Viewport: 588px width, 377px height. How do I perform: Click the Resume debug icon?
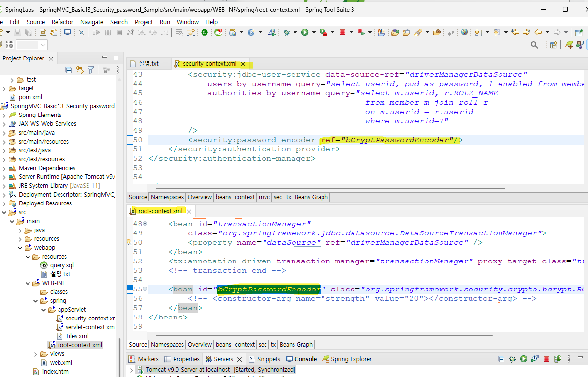tap(96, 32)
